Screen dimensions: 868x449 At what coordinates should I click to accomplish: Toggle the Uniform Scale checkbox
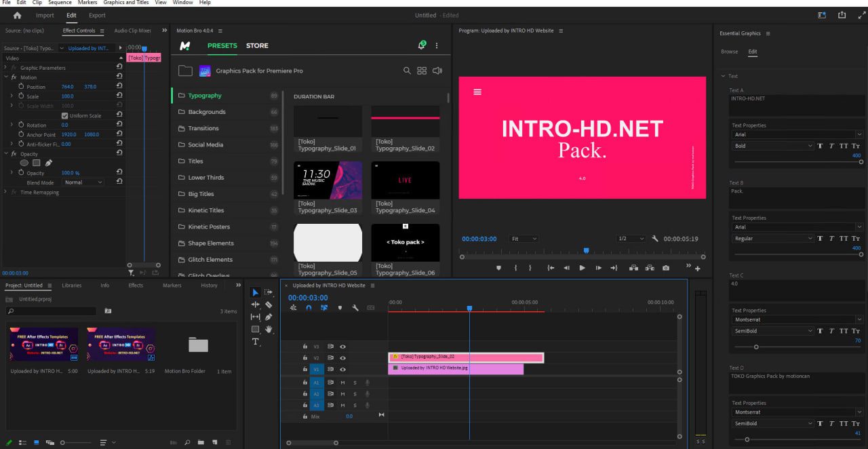point(65,115)
